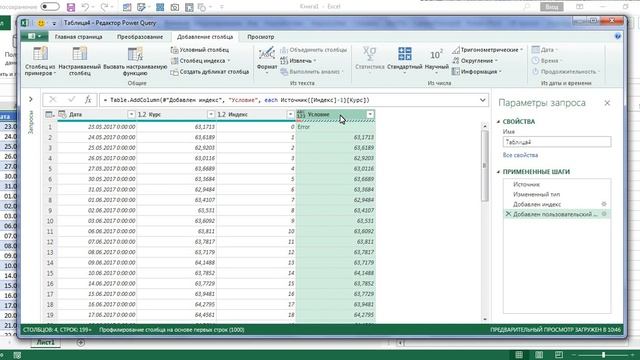Viewport: 640px width, 360px height.
Task: Add Conditional Column (Условный столбец)
Action: (200, 50)
